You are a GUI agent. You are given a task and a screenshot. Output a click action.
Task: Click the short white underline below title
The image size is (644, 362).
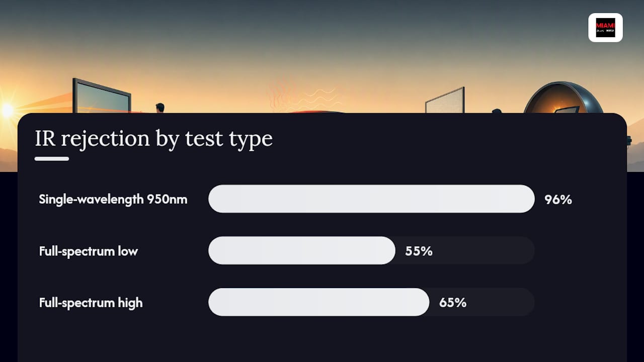[52, 159]
